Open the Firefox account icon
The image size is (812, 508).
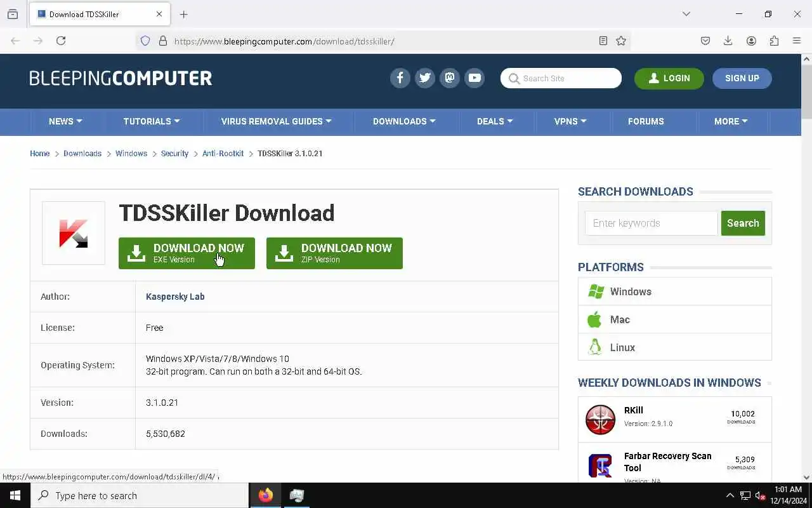click(751, 41)
